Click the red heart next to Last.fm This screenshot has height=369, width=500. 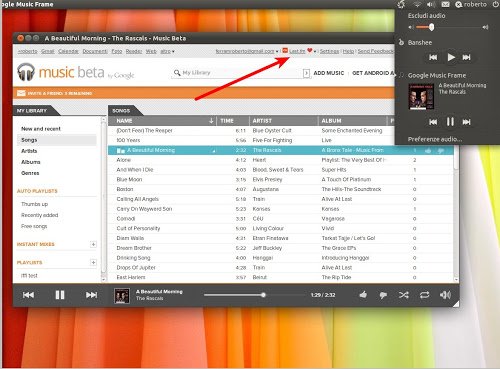point(310,51)
